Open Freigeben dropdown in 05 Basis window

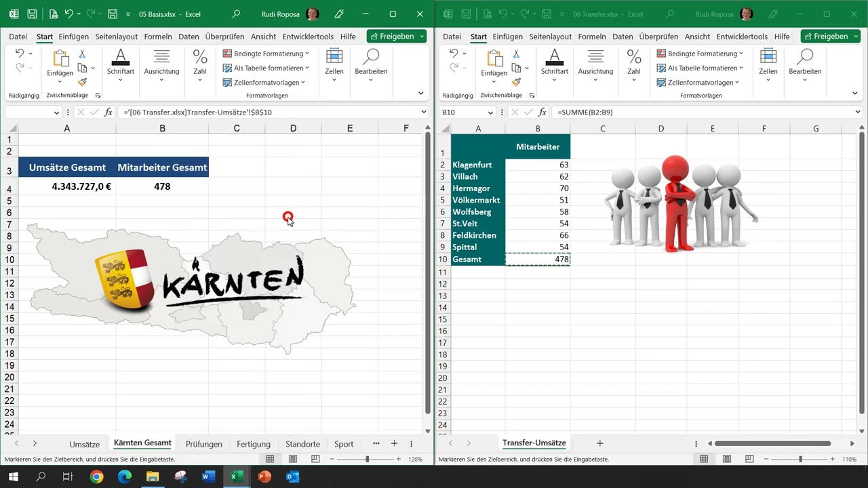[422, 37]
